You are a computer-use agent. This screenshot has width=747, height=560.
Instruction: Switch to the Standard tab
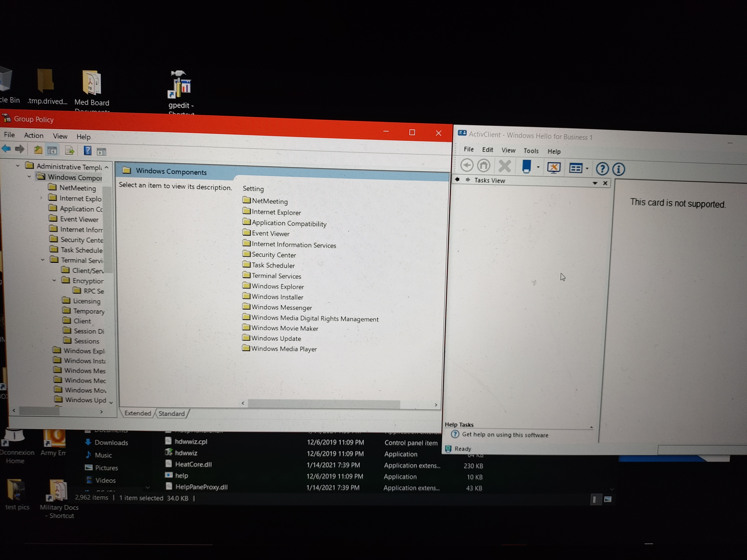pos(172,414)
